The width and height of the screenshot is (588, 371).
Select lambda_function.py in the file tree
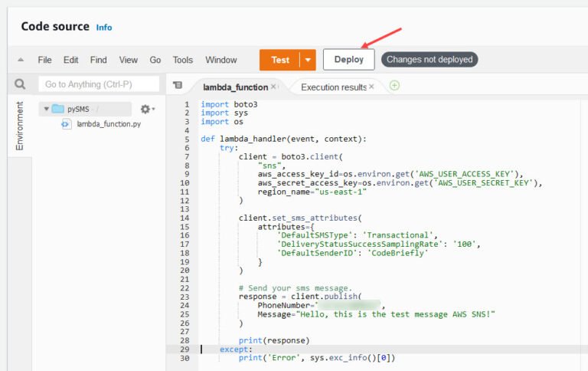pos(108,123)
